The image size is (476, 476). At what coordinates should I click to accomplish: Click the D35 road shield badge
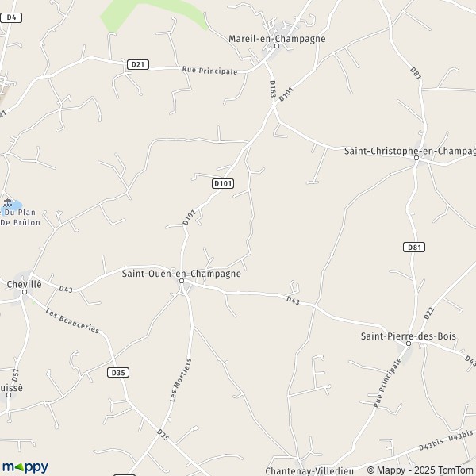(118, 373)
